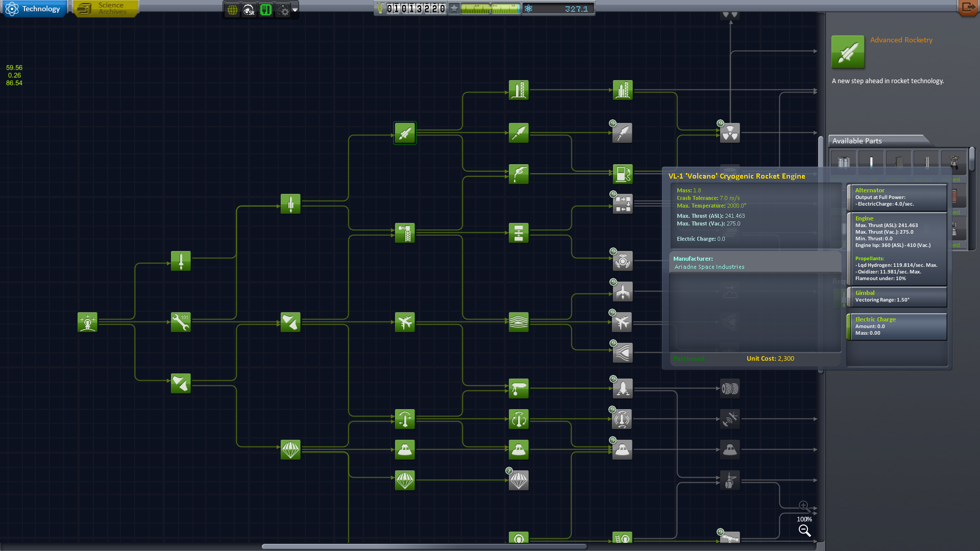The width and height of the screenshot is (980, 551).
Task: Select the Aviation airplane tech node
Action: coord(405,322)
